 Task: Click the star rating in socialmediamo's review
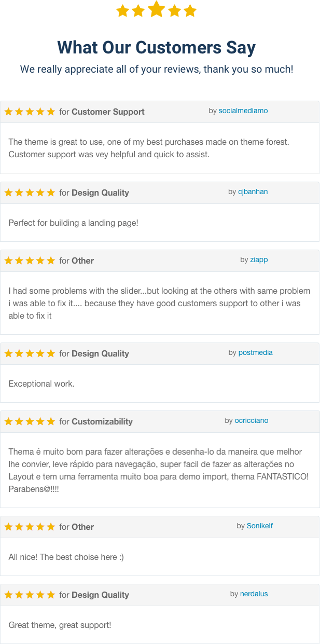tap(30, 112)
